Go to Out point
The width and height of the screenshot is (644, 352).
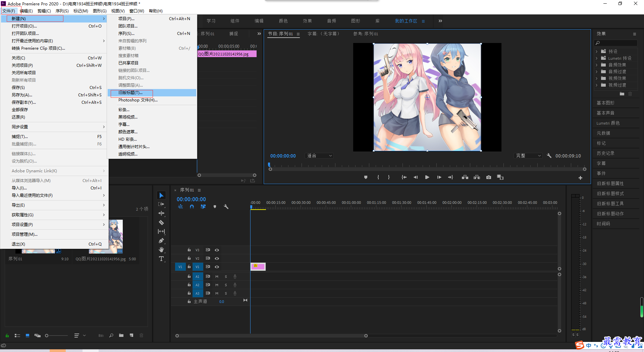[x=450, y=177]
